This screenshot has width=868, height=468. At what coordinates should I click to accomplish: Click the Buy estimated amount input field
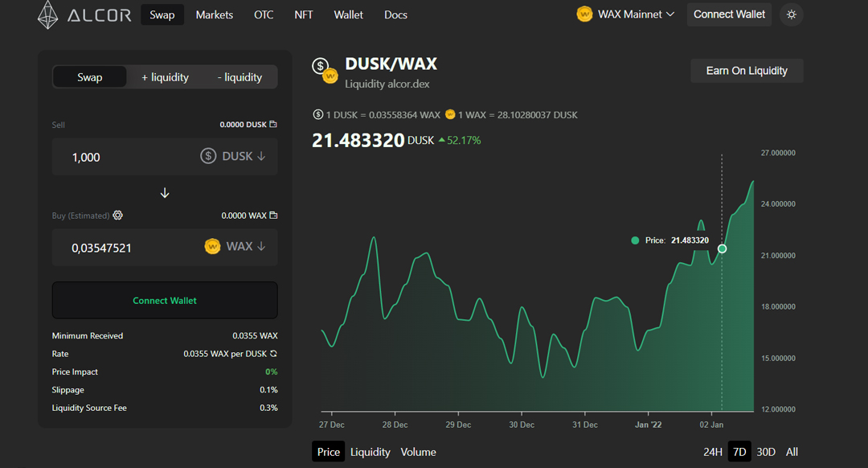coord(165,248)
